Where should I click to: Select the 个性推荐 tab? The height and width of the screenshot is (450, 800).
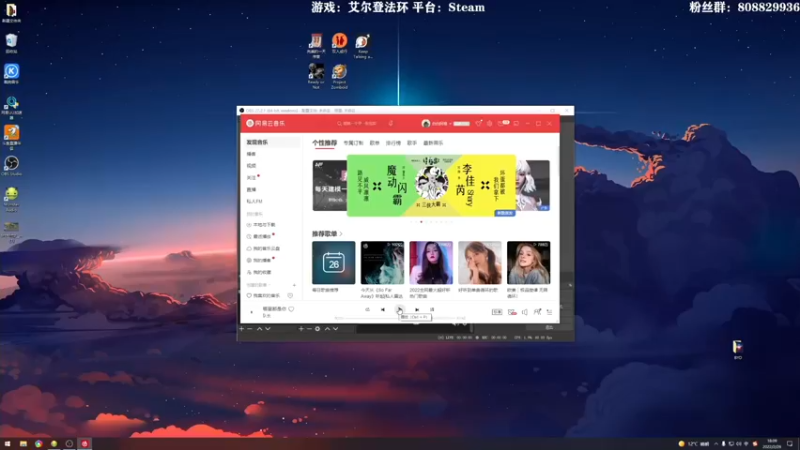(x=324, y=143)
